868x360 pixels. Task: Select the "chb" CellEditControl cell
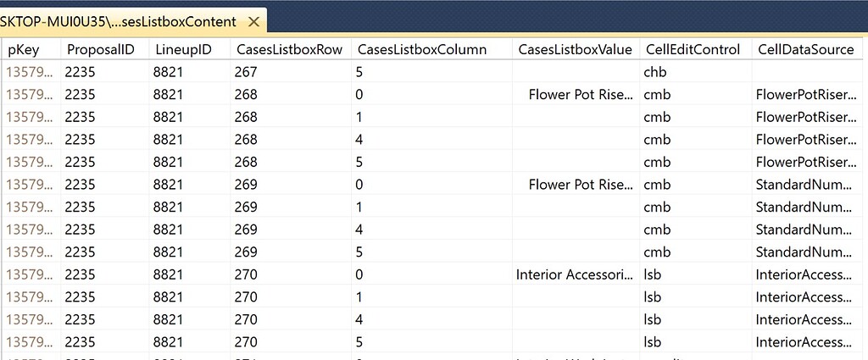pyautogui.click(x=655, y=72)
